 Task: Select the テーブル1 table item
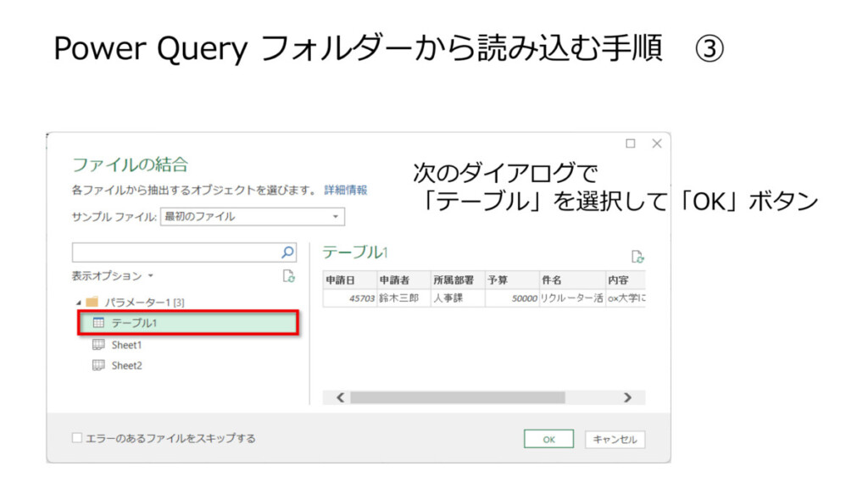tap(188, 323)
